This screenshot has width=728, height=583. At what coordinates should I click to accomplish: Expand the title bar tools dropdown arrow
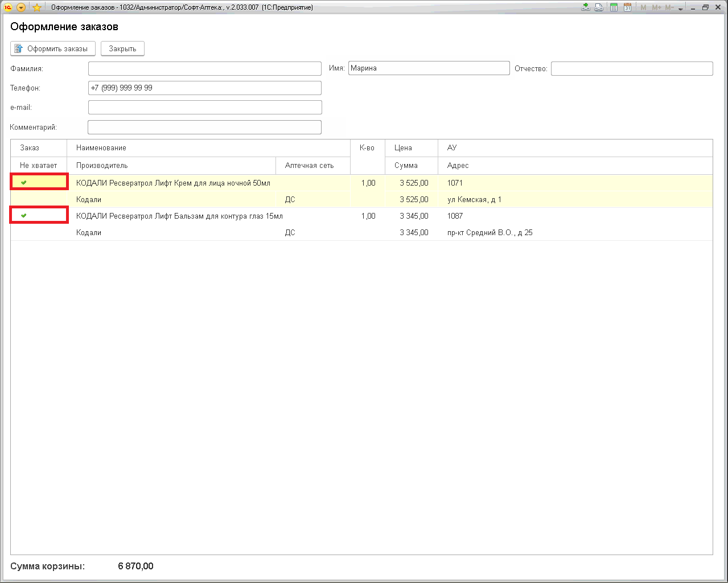(x=681, y=9)
